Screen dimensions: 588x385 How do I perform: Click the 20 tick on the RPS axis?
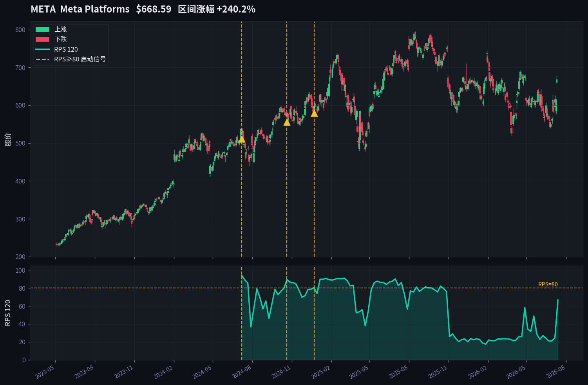coord(22,342)
